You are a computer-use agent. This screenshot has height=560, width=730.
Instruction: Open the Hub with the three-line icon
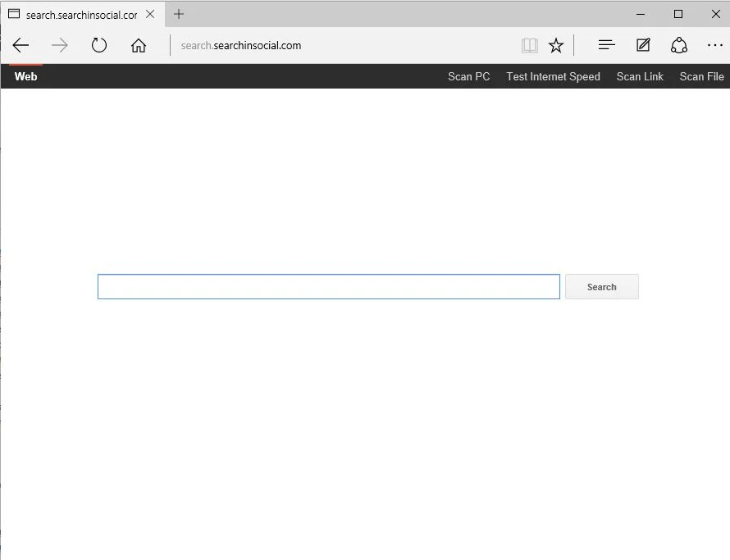(x=607, y=45)
